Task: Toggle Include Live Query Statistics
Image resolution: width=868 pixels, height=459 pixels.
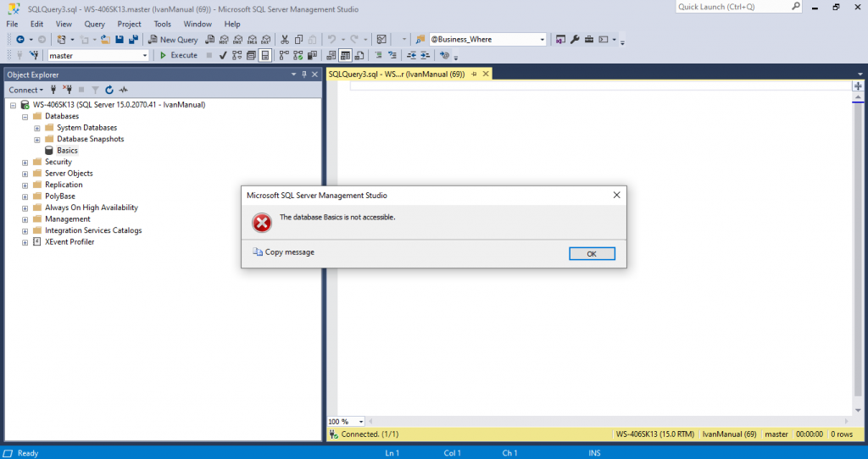Action: point(298,55)
